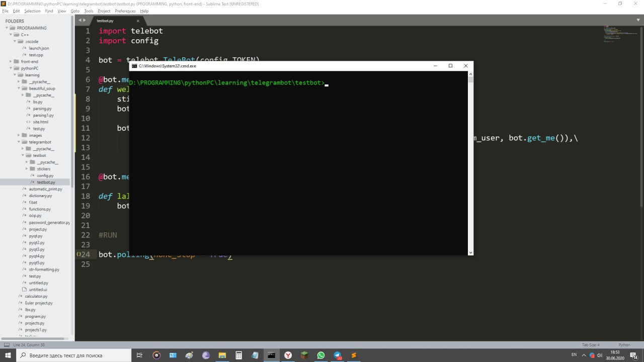644x362 pixels.
Task: Open the Windows notification center
Action: (633, 355)
